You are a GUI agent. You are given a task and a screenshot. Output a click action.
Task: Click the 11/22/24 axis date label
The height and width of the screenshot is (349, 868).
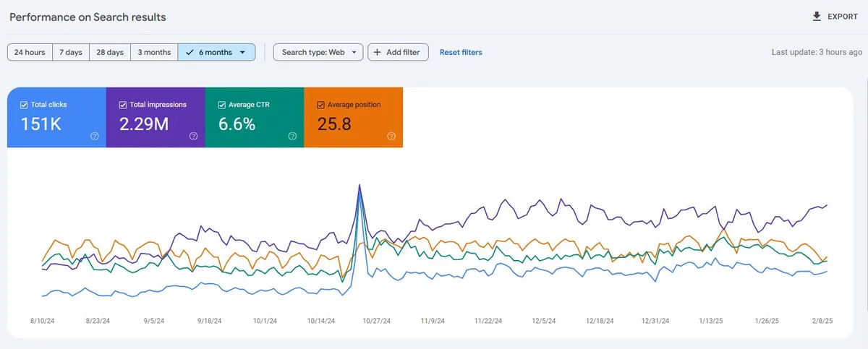[x=488, y=321]
